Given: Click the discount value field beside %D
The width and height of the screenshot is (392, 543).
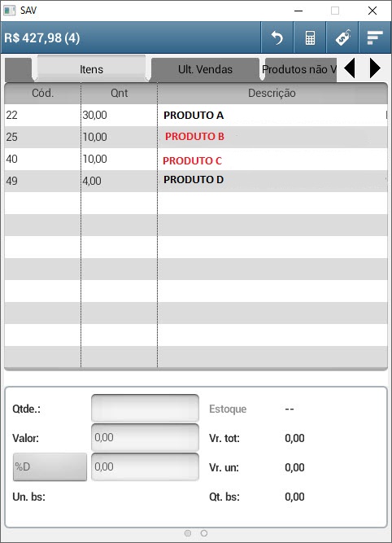Looking at the screenshot, I should coord(145,466).
